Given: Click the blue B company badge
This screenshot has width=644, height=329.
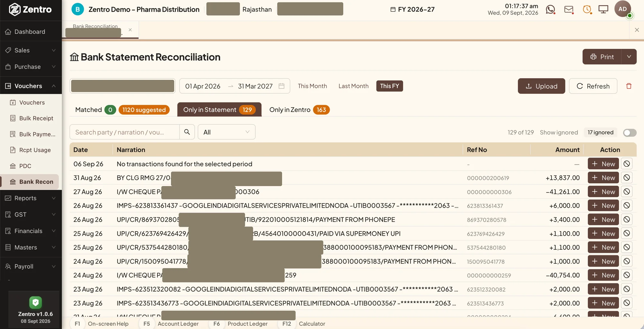Looking at the screenshot, I should [78, 9].
